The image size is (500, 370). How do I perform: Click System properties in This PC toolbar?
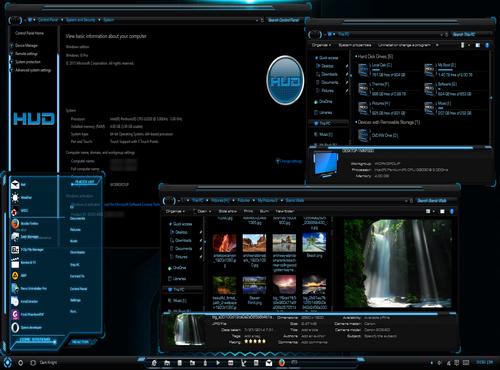pyautogui.click(x=355, y=45)
